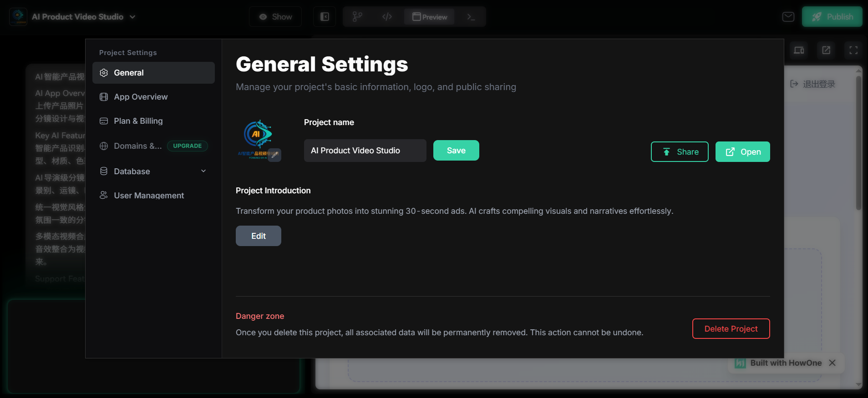The width and height of the screenshot is (868, 398).
Task: Open the terminal console icon
Action: pyautogui.click(x=471, y=17)
